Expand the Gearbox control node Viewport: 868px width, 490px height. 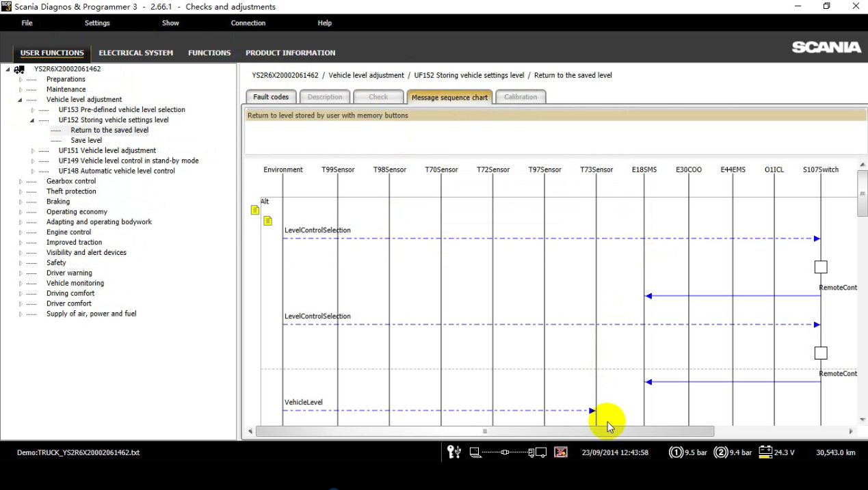(21, 182)
